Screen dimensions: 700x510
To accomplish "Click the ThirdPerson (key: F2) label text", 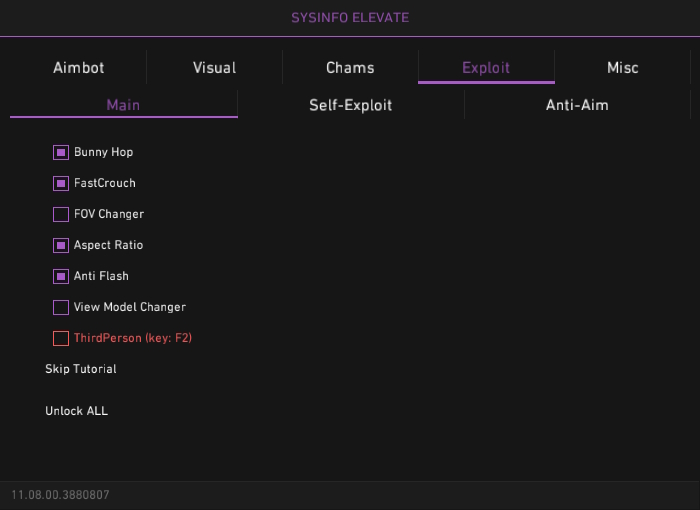I will (133, 338).
